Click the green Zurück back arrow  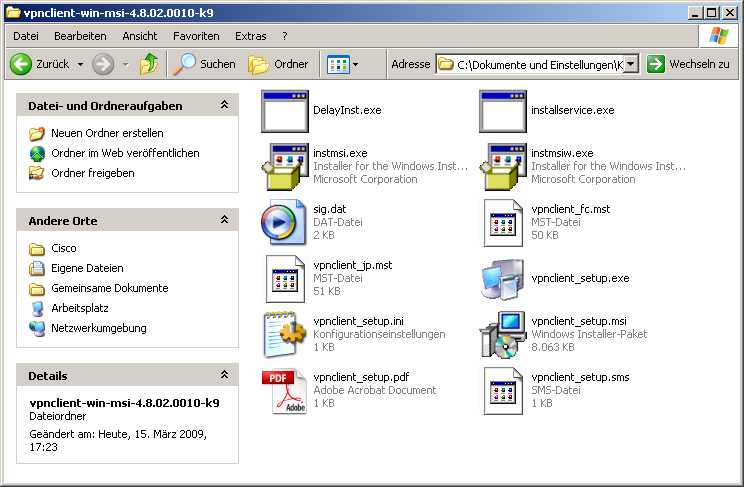point(21,64)
